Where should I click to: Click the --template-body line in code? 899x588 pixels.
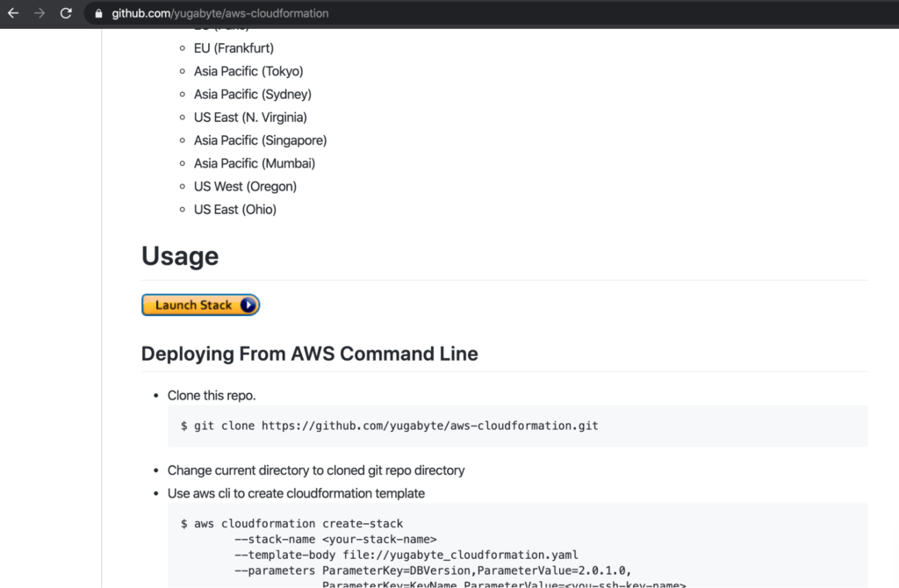pos(406,555)
